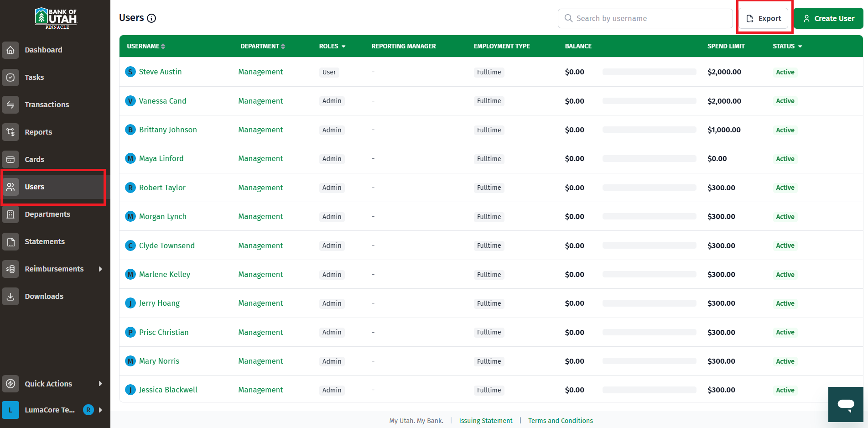Expand the Reimbursements submenu arrow

100,269
